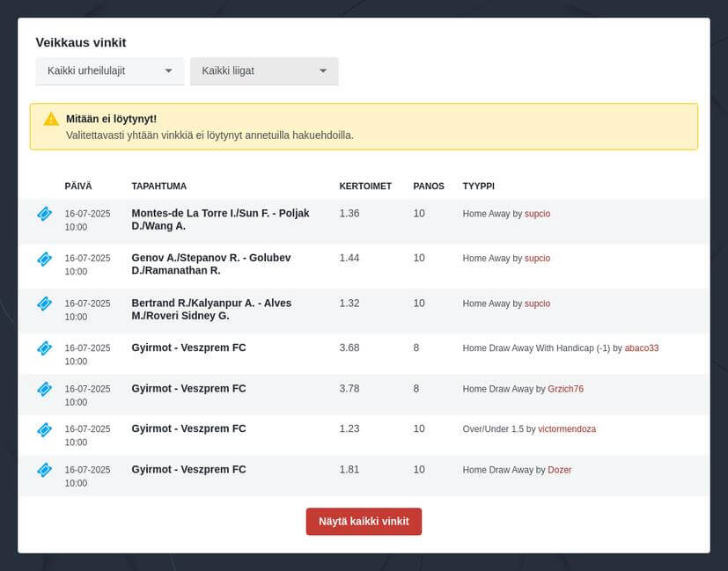Click the date 16-07-2025 in Montes-de La Torre row
The width and height of the screenshot is (728, 571).
click(87, 214)
